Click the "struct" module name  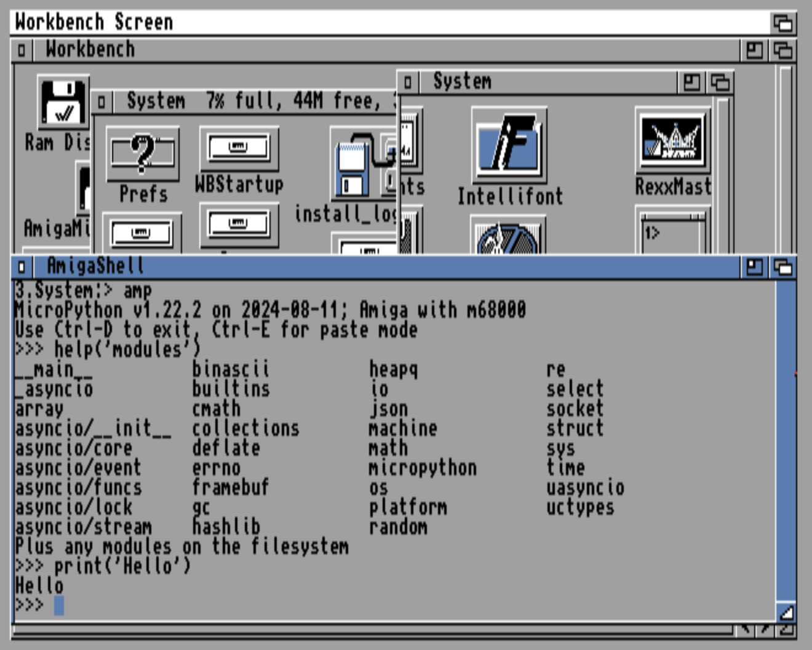(x=576, y=428)
